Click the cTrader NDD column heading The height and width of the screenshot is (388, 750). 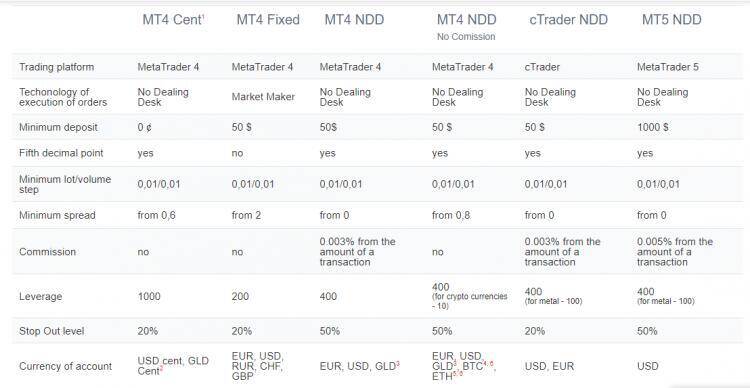tap(568, 20)
